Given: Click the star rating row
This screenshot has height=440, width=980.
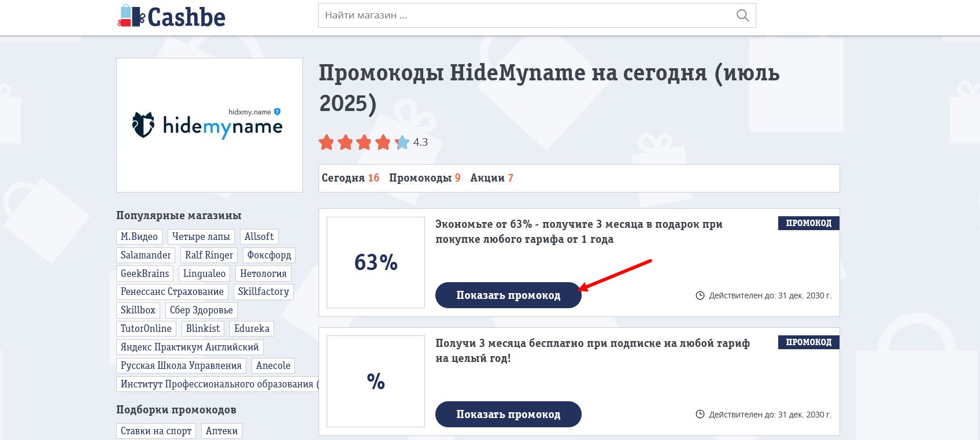Looking at the screenshot, I should point(364,142).
